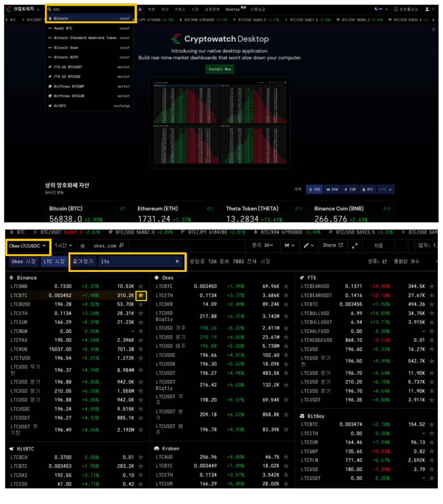The width and height of the screenshot is (443, 504).
Task: Open the theme moon toggle dropdown
Action: point(381,9)
